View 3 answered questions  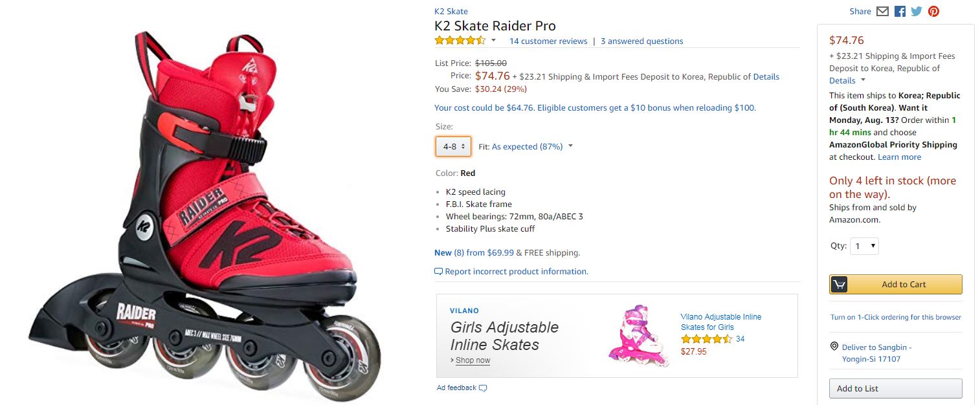(641, 41)
